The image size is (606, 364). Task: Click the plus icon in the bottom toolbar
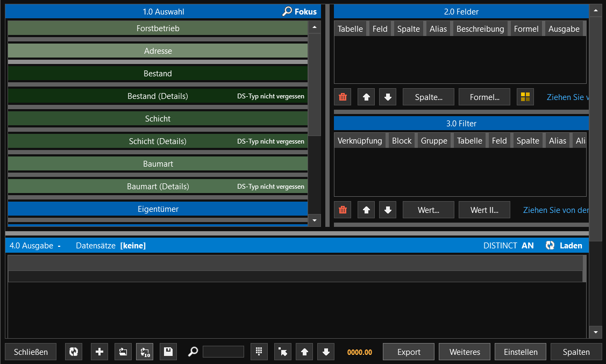coord(99,352)
